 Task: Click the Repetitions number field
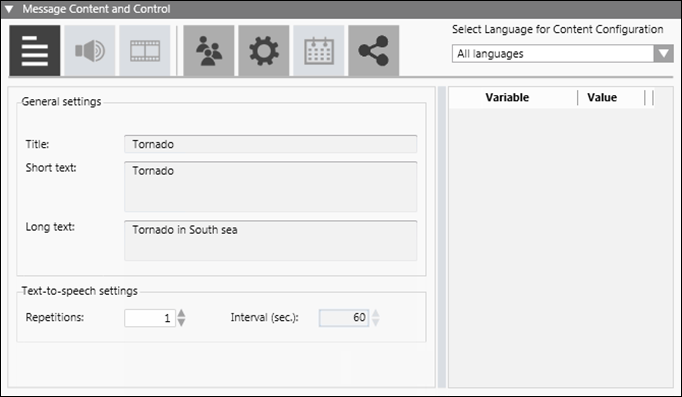click(x=150, y=318)
